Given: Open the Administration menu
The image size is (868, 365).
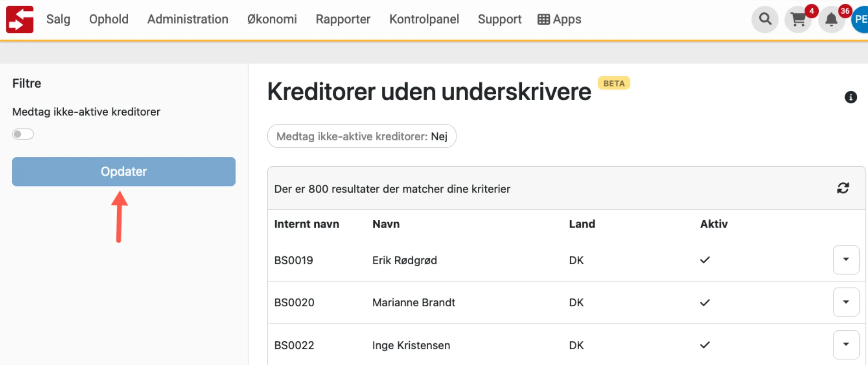Looking at the screenshot, I should pos(188,19).
